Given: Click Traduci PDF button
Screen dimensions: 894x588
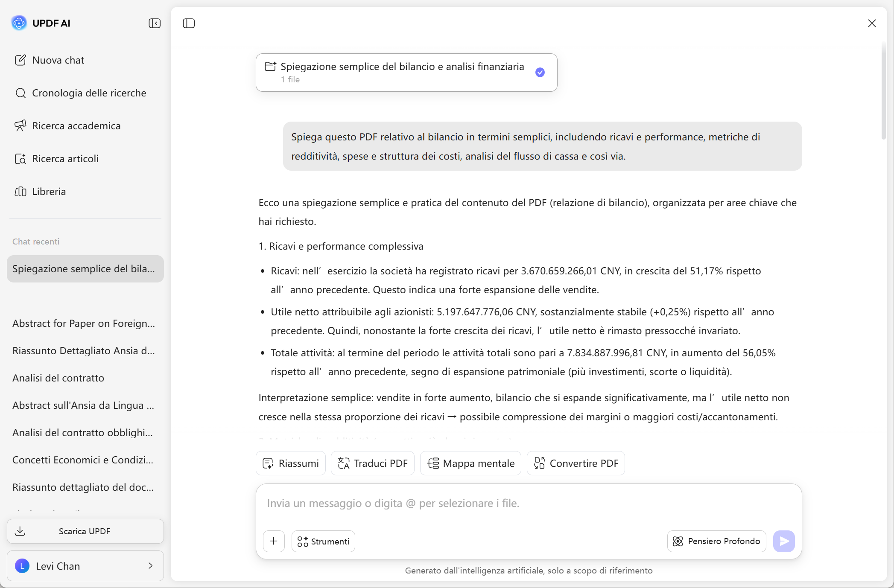Looking at the screenshot, I should (x=373, y=463).
